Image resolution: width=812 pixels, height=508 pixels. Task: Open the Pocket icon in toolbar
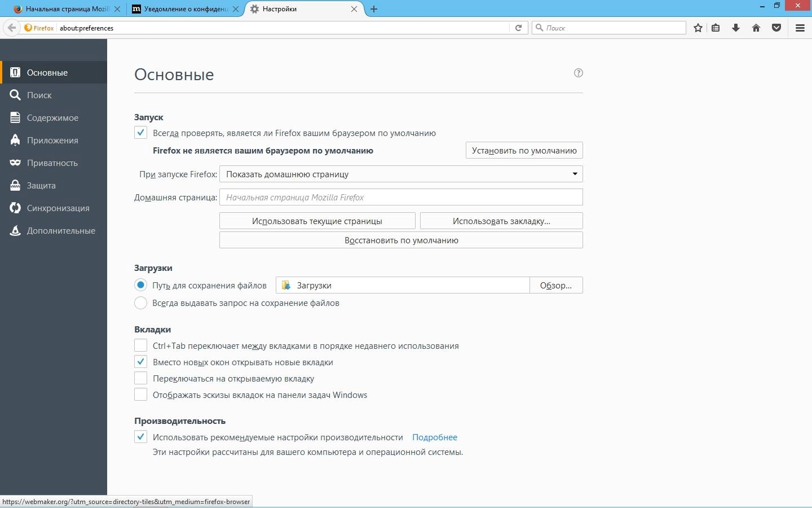pos(776,28)
